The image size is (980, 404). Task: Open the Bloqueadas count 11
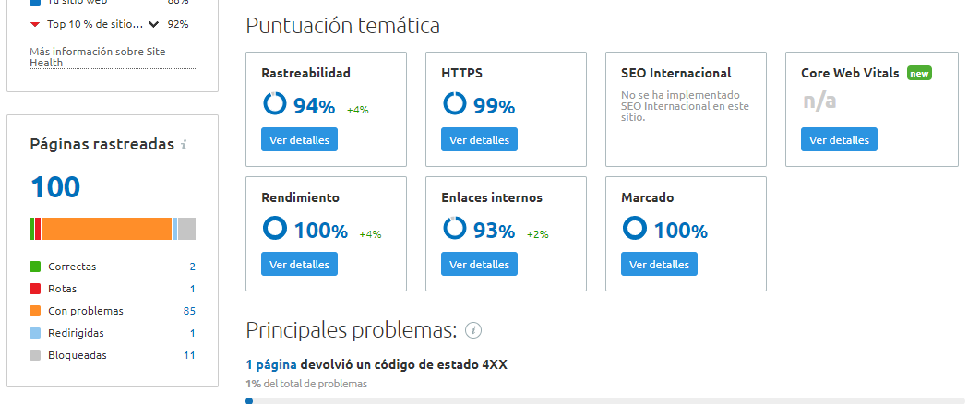coord(189,355)
